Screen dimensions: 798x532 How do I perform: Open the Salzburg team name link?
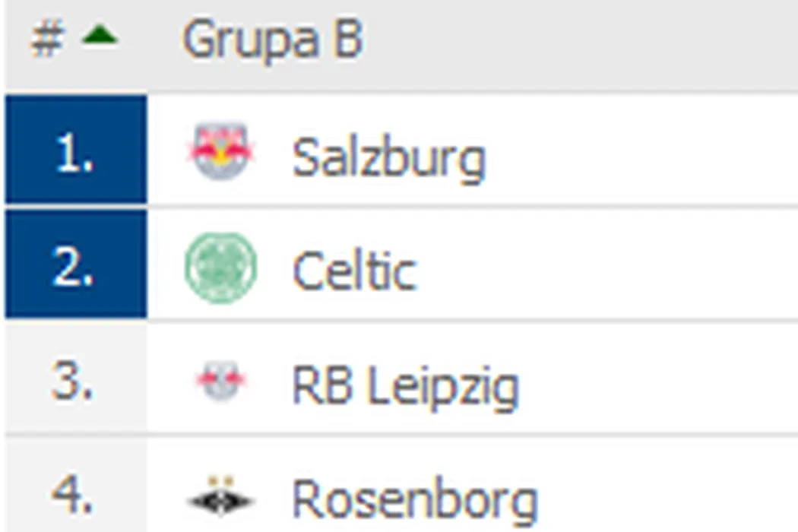pos(388,158)
